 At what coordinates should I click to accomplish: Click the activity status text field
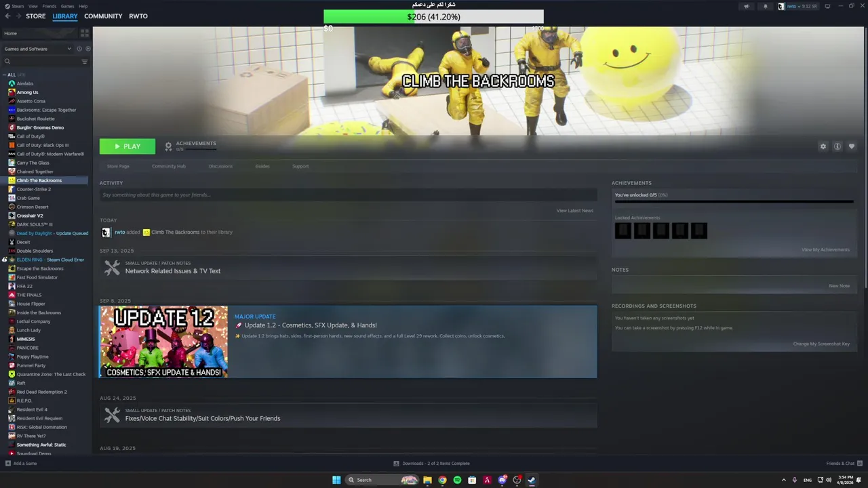tap(349, 195)
